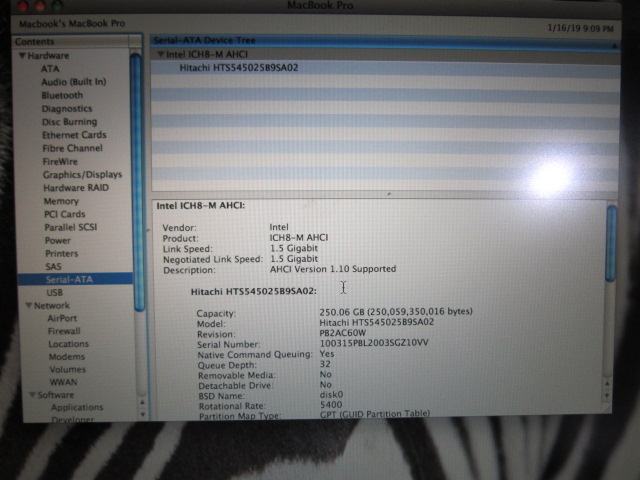Click the Hitachi HTS545025B9SA02 details heading

pos(253,291)
